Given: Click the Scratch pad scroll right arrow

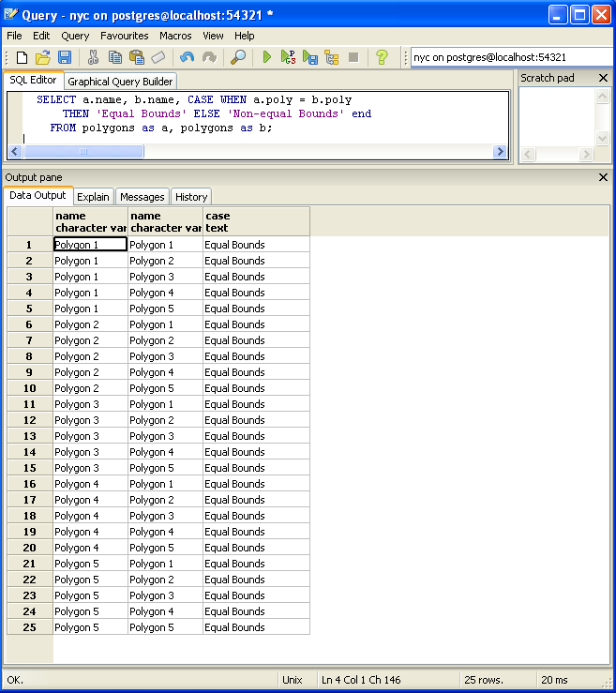Looking at the screenshot, I should [x=586, y=154].
